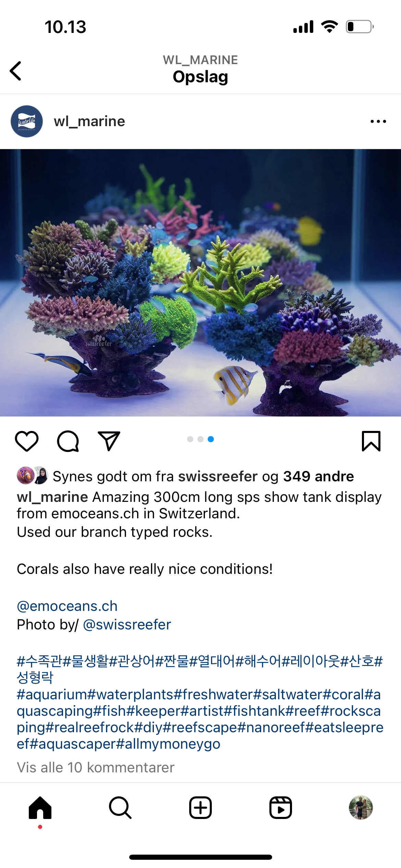View all 10 comments
The width and height of the screenshot is (401, 868).
click(x=96, y=767)
